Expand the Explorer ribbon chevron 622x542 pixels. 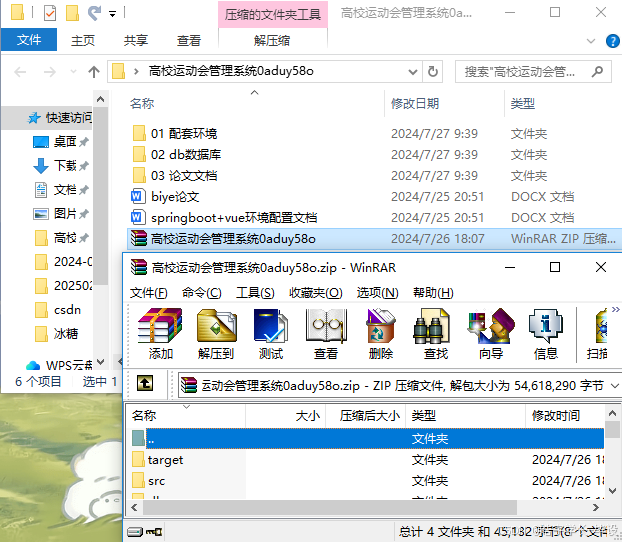coord(591,41)
